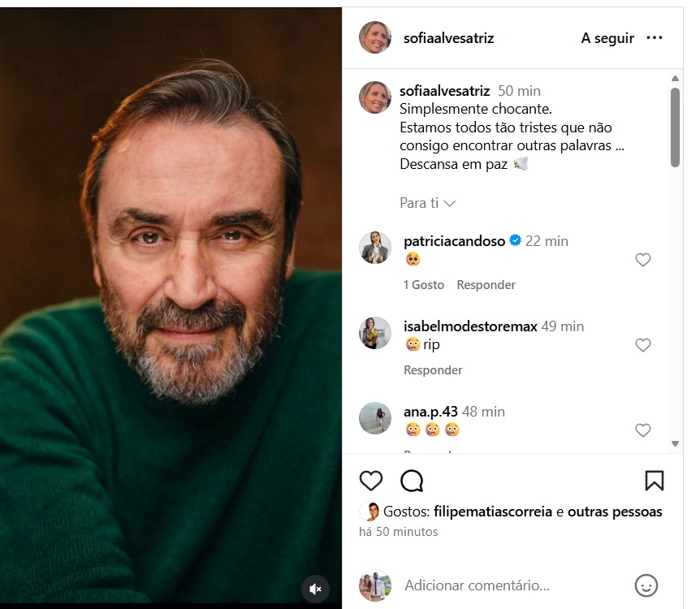Expand the 'Para ti' comment sort dropdown
Image resolution: width=700 pixels, height=609 pixels.
(428, 203)
